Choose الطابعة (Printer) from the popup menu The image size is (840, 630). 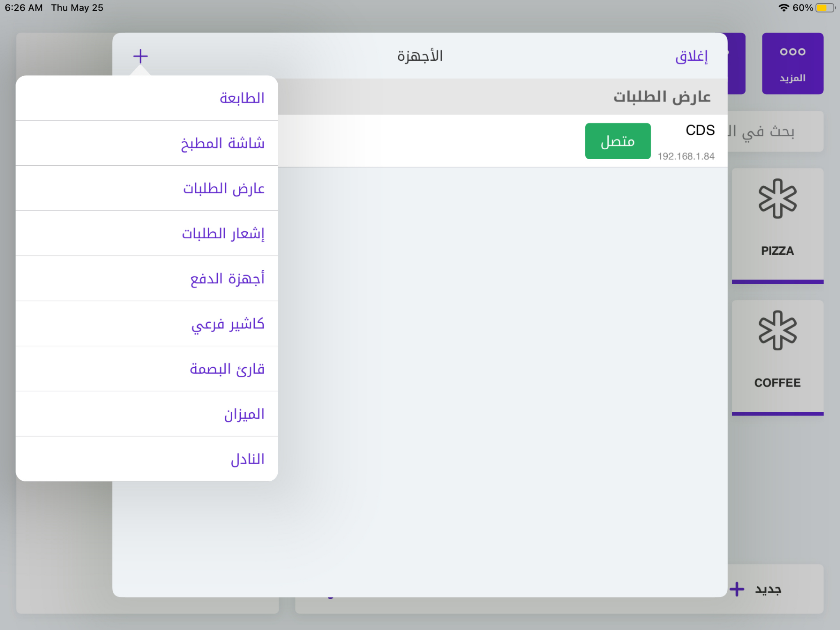point(242,98)
